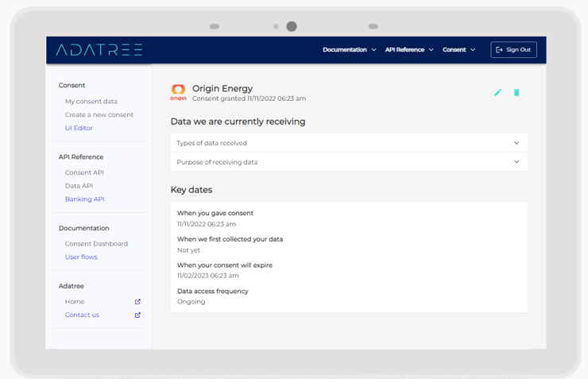Click the 'Data access frequency' label
The image size is (588, 379).
[213, 292]
